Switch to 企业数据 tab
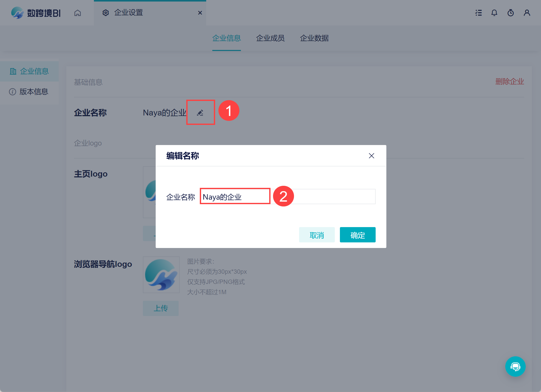The width and height of the screenshot is (541, 392). 314,38
